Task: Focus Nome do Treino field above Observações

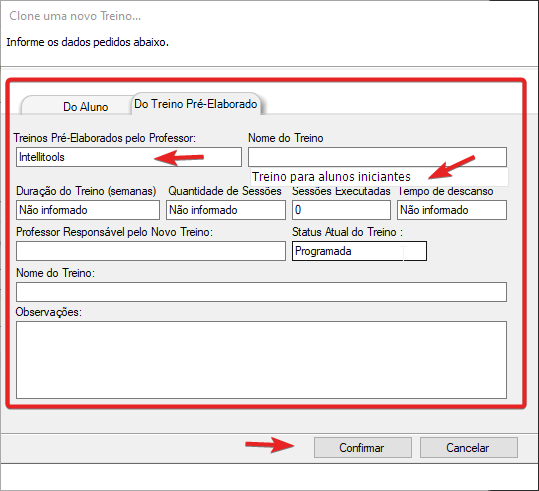Action: (x=261, y=292)
